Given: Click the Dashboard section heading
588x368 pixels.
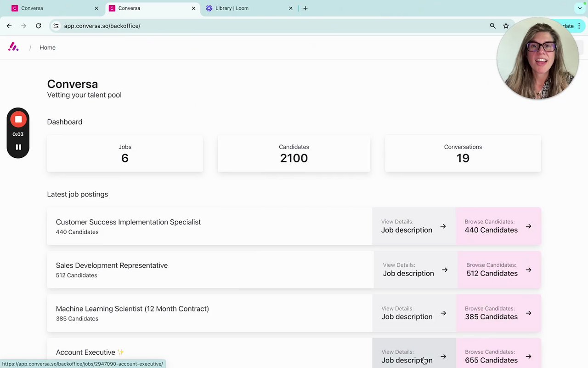Looking at the screenshot, I should point(65,122).
